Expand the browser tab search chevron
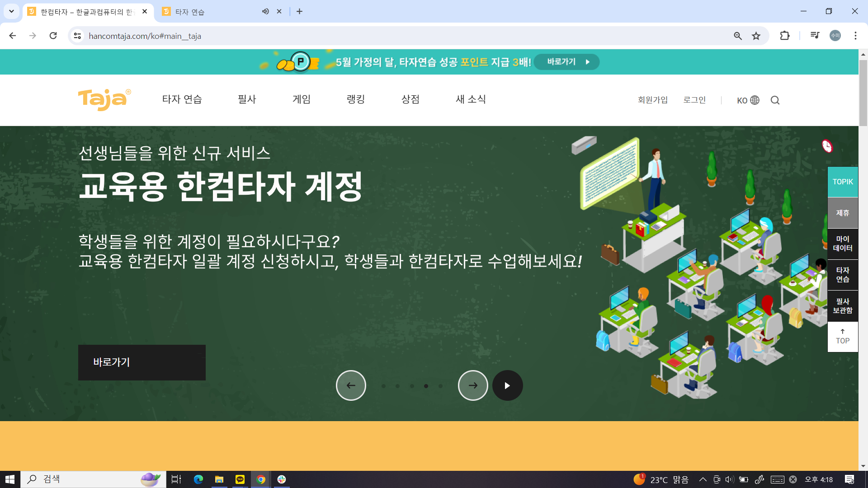The height and width of the screenshot is (488, 868). (11, 11)
